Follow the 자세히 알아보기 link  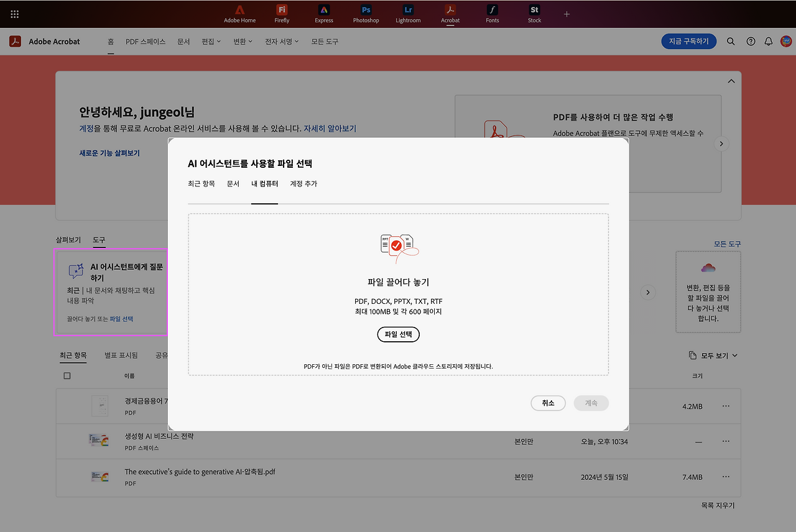(330, 129)
